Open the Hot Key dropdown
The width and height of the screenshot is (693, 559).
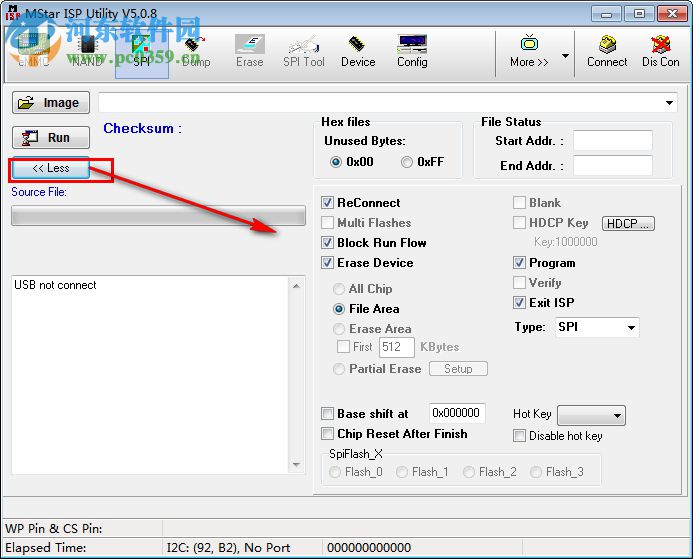point(591,415)
